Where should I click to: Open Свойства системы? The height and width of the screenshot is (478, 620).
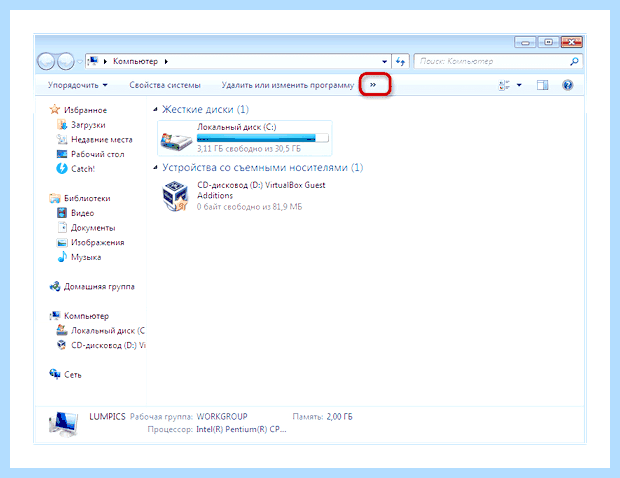[165, 85]
